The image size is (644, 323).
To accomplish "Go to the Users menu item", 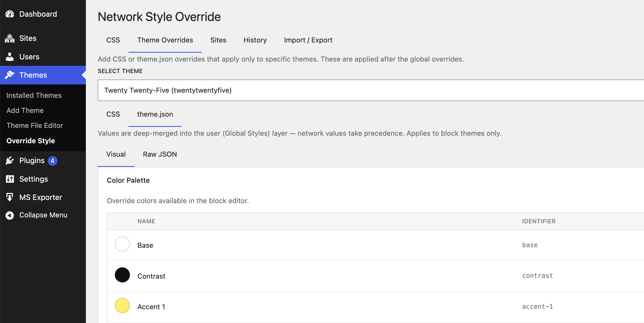I will tap(43, 57).
